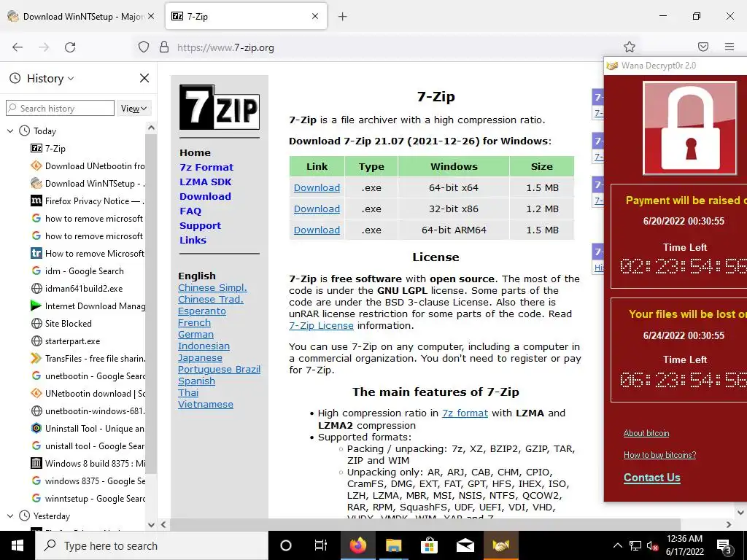Screen dimensions: 747x560
Task: Open the Links site menu item
Action: tap(193, 240)
